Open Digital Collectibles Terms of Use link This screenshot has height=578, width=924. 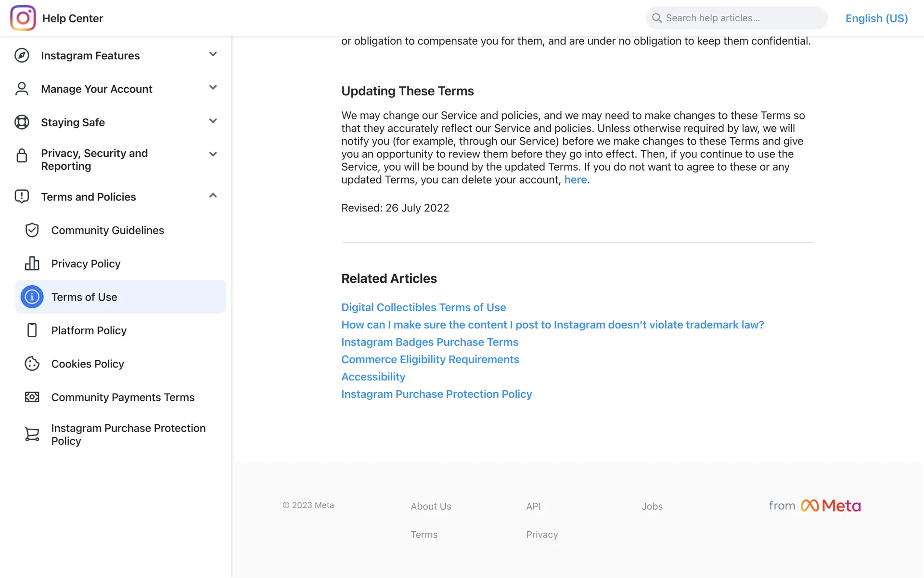point(423,307)
